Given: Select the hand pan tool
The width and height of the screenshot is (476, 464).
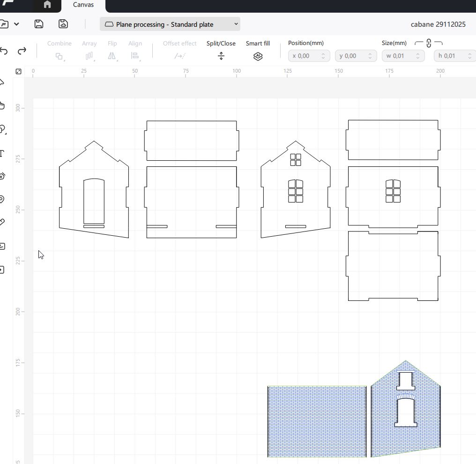Looking at the screenshot, I should click(x=2, y=105).
